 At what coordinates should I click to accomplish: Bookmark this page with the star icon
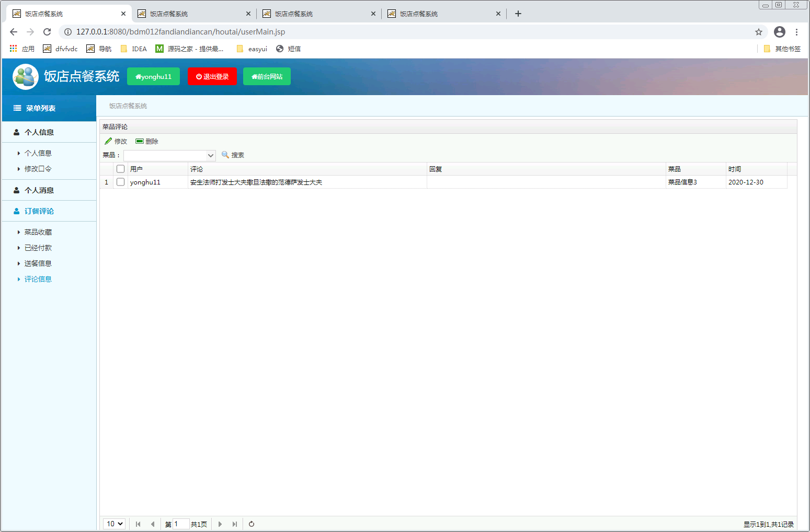[x=759, y=32]
